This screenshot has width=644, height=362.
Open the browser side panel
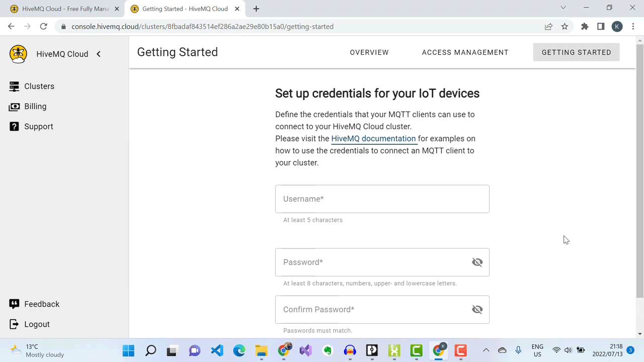click(601, 27)
